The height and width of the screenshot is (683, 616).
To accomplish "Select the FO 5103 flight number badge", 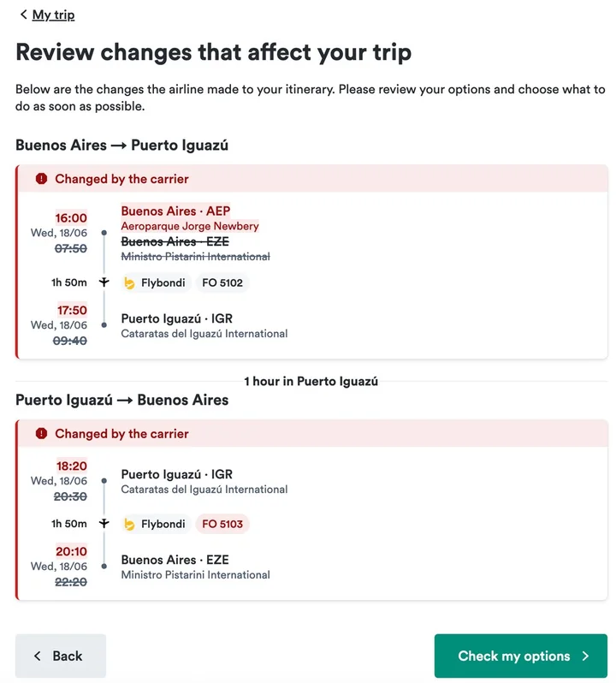I will (x=222, y=524).
